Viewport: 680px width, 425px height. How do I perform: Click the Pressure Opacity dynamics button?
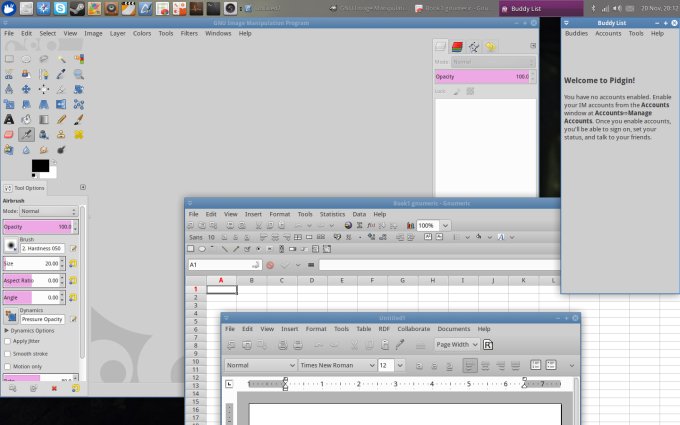(x=40, y=319)
